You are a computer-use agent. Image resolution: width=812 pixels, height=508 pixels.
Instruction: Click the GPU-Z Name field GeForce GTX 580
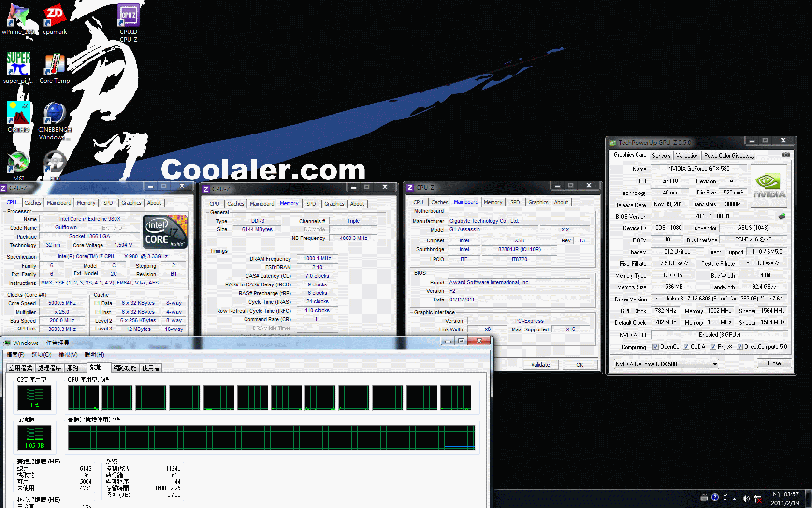(x=699, y=169)
